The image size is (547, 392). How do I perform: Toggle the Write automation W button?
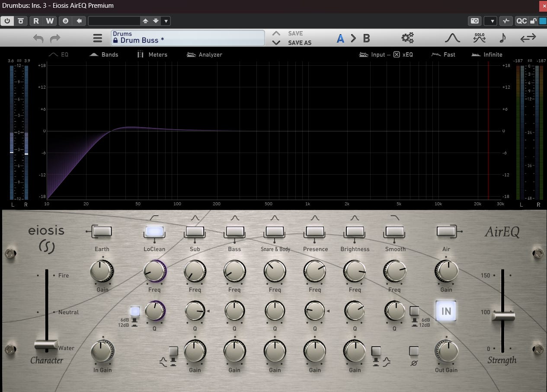click(50, 21)
